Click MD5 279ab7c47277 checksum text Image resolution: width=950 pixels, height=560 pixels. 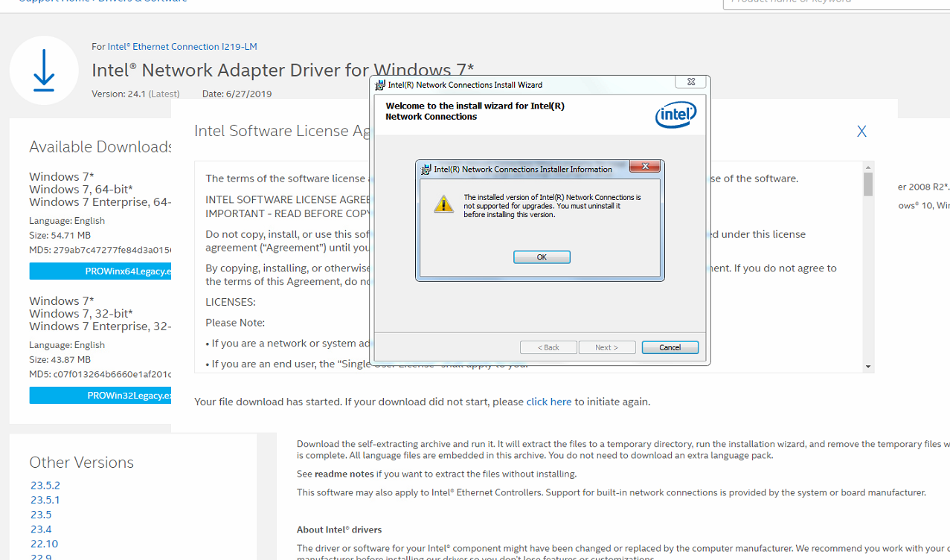coord(100,250)
